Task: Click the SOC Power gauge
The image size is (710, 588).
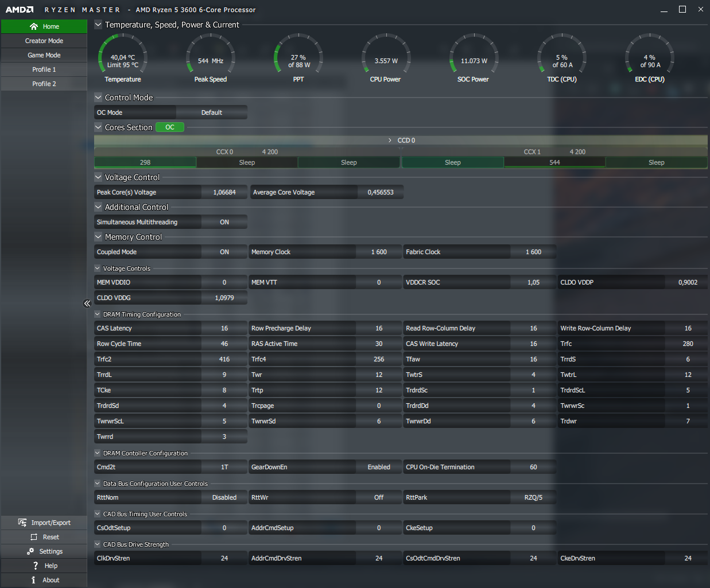Action: tap(474, 54)
